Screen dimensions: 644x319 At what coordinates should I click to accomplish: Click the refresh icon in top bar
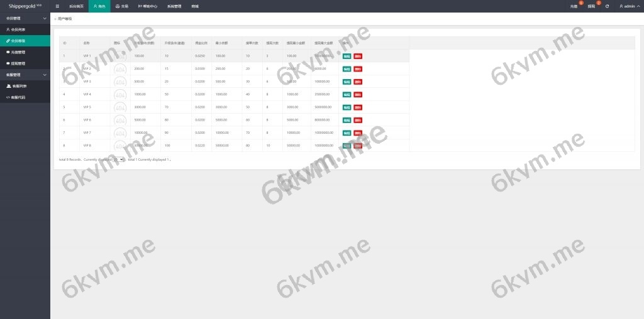[x=607, y=6]
